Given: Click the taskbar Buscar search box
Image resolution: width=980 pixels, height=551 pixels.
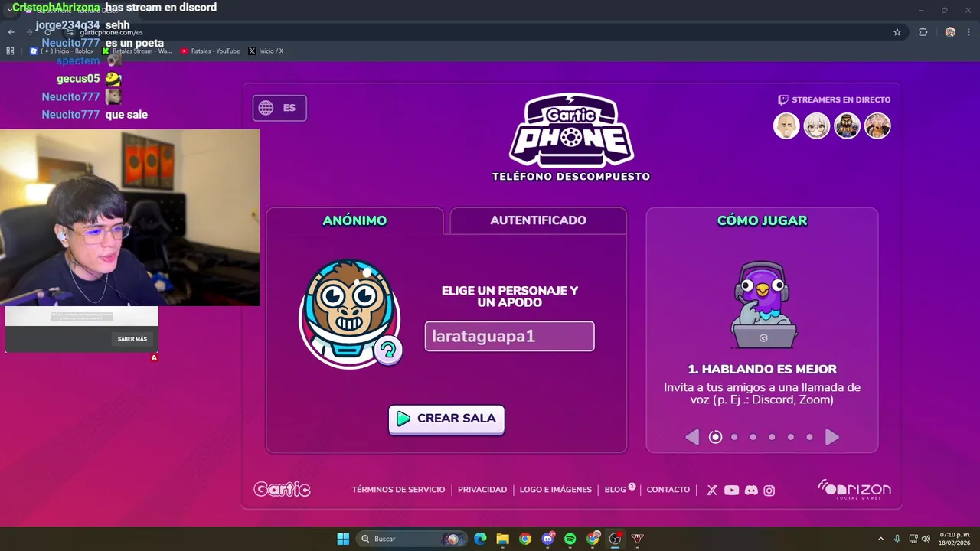Looking at the screenshot, I should (x=412, y=539).
